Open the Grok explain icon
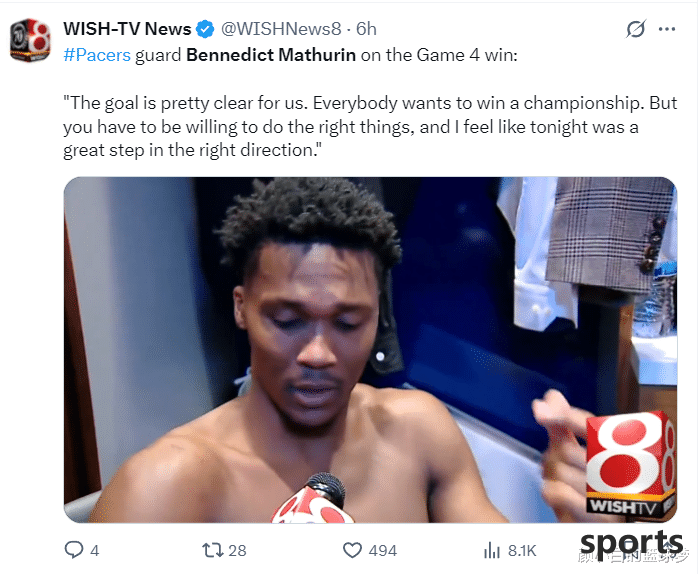Image resolution: width=698 pixels, height=574 pixels. pos(635,29)
